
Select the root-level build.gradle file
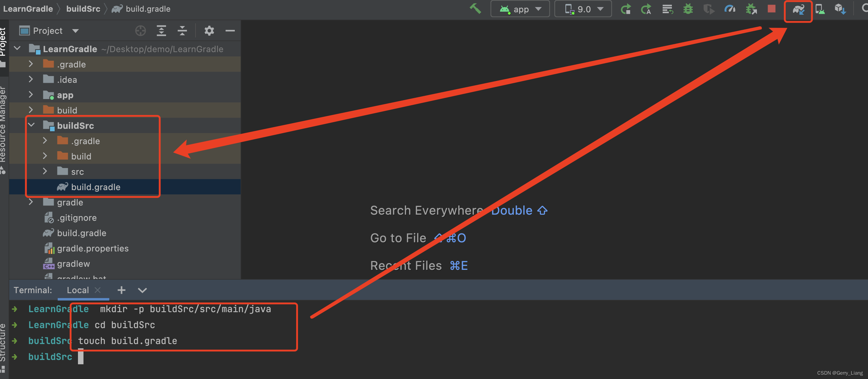(125, 233)
